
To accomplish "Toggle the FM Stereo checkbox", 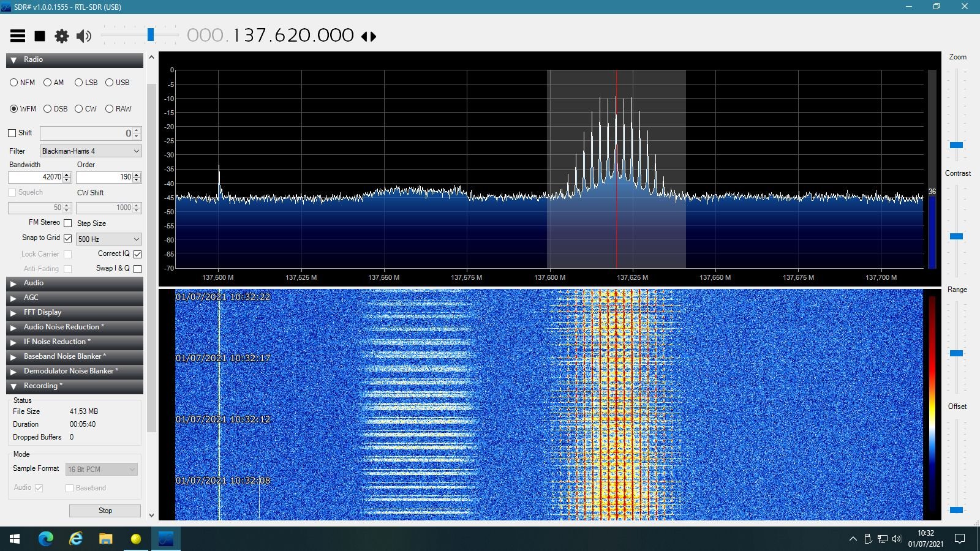I will pyautogui.click(x=68, y=223).
